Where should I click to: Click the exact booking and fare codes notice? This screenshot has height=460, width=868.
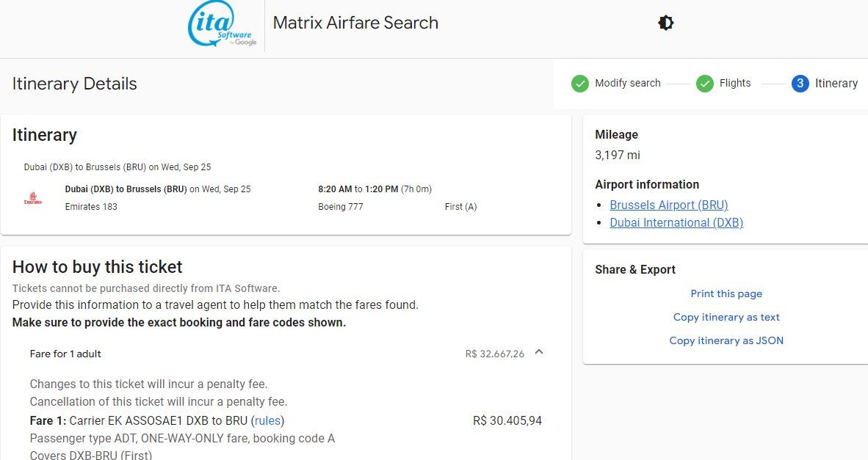point(178,322)
